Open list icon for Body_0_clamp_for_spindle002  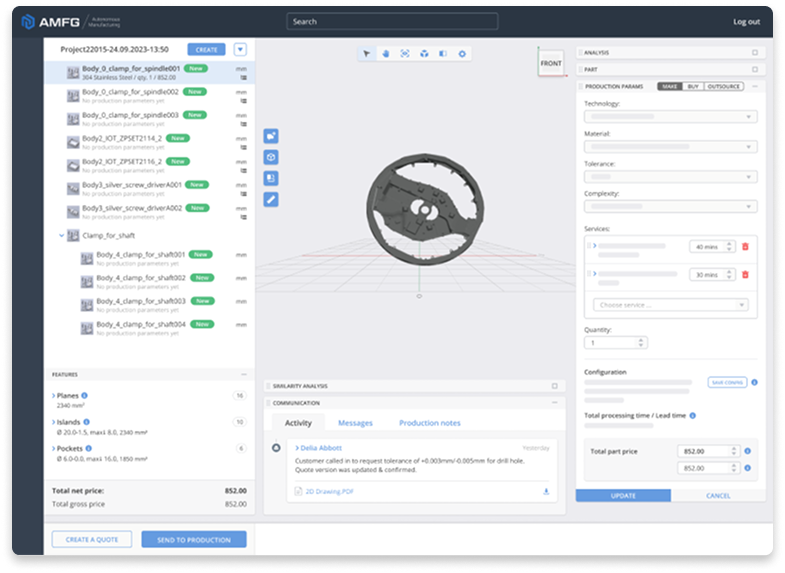pos(244,101)
